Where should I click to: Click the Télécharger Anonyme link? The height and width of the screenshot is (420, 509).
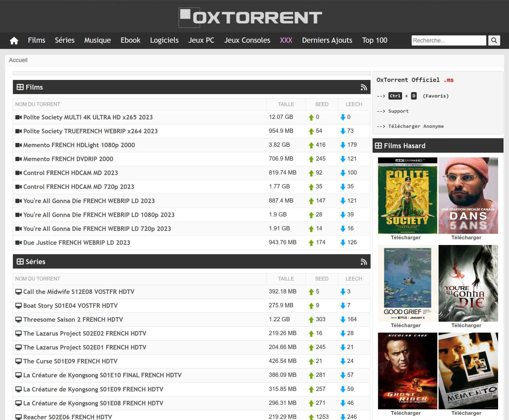416,126
